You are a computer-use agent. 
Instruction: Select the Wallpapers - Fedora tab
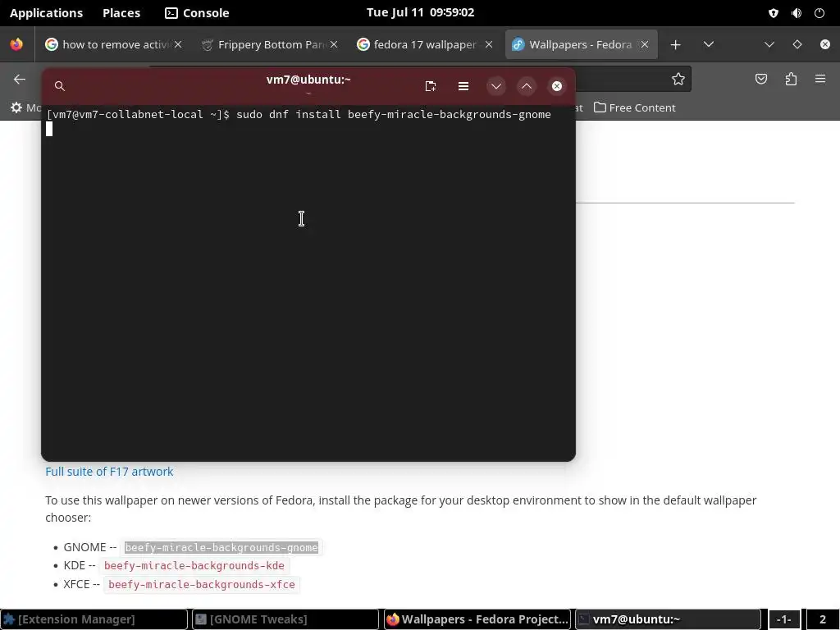581,44
